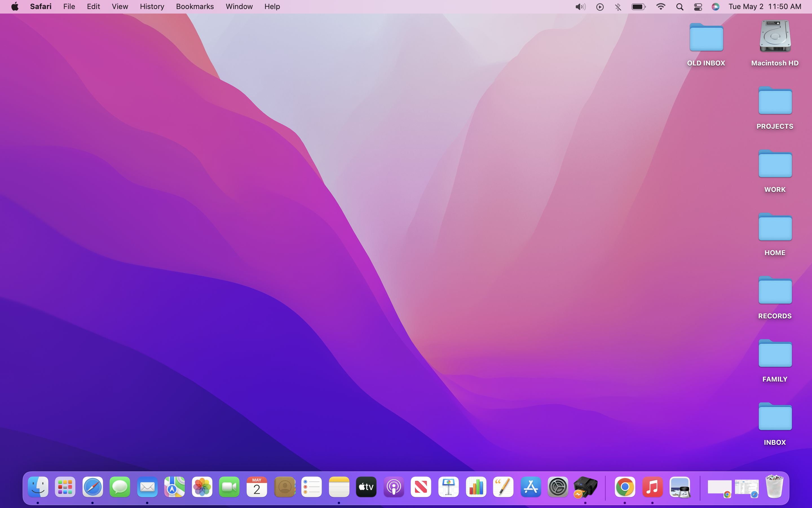This screenshot has width=812, height=508.
Task: Check the battery status menu
Action: tap(639, 7)
